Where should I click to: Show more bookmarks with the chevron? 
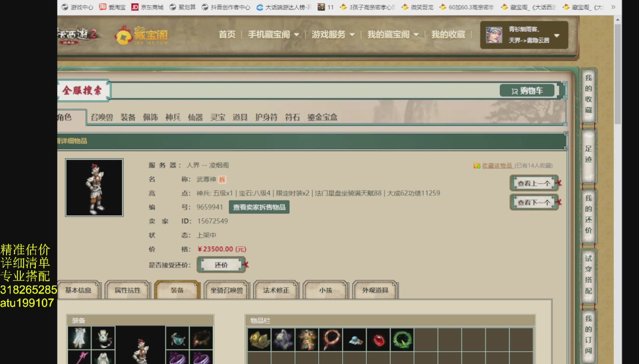coord(613,7)
